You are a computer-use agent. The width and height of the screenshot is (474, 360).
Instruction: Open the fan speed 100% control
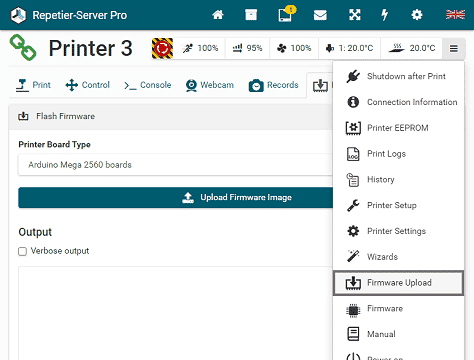coord(294,48)
